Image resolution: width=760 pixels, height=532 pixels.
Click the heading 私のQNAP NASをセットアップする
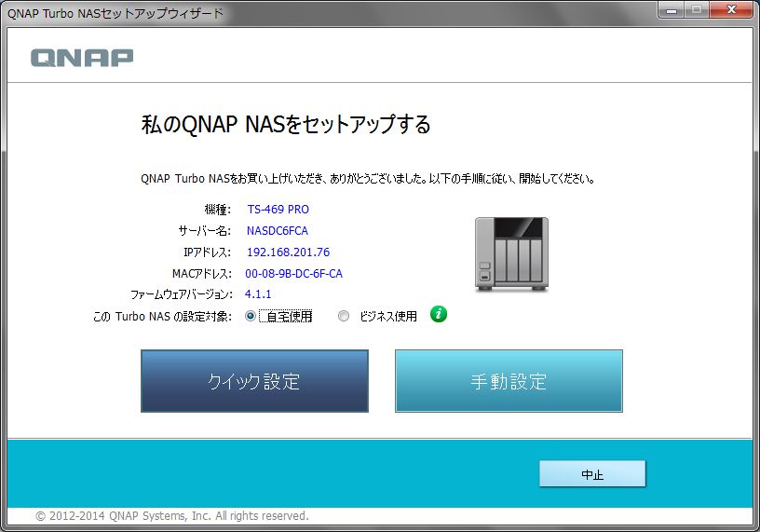click(x=286, y=124)
